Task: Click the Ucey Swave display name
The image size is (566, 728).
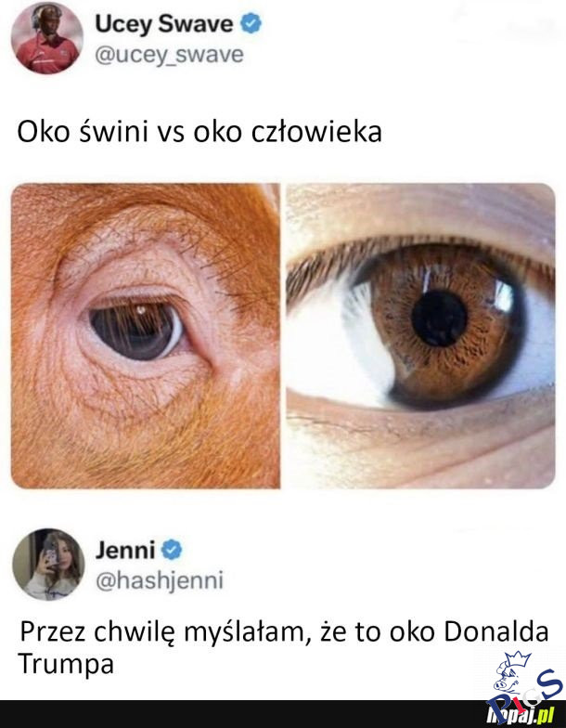Action: point(164,24)
